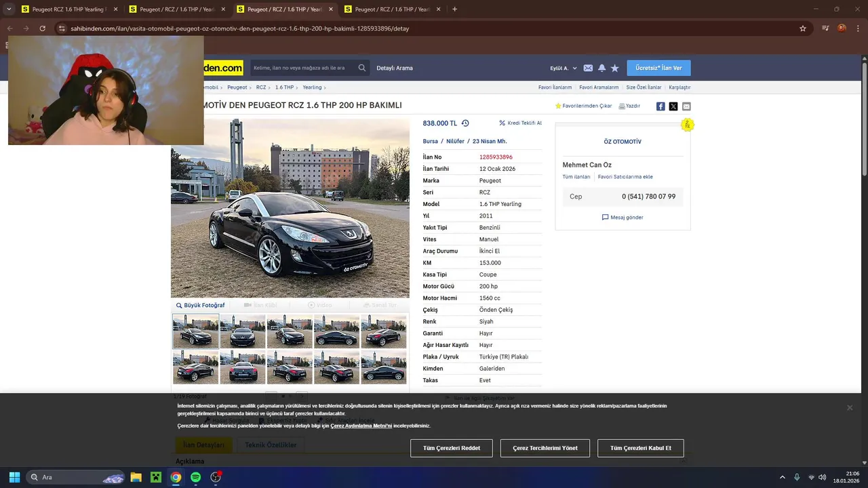Click the Chrome address bar URL
This screenshot has height=488, width=868.
pos(239,28)
